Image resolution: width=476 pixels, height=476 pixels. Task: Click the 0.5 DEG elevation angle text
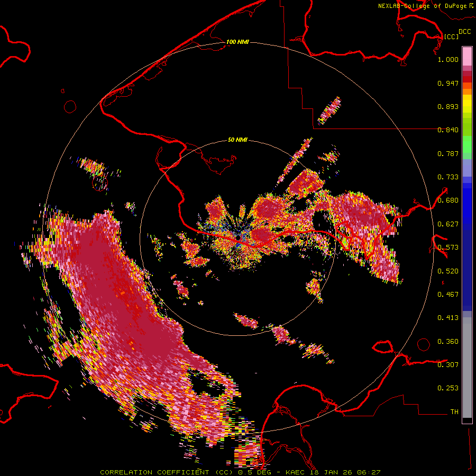point(254,472)
